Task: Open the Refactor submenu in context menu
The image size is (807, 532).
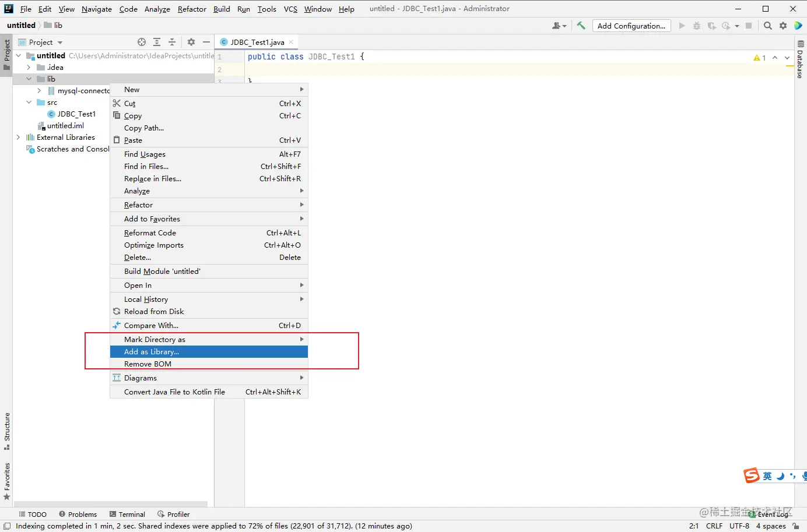Action: [209, 205]
